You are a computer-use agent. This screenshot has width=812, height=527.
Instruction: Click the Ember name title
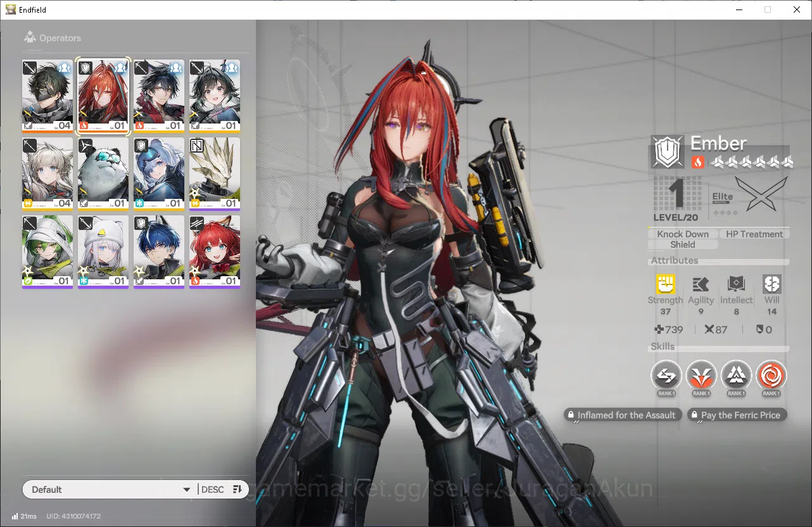pos(718,143)
